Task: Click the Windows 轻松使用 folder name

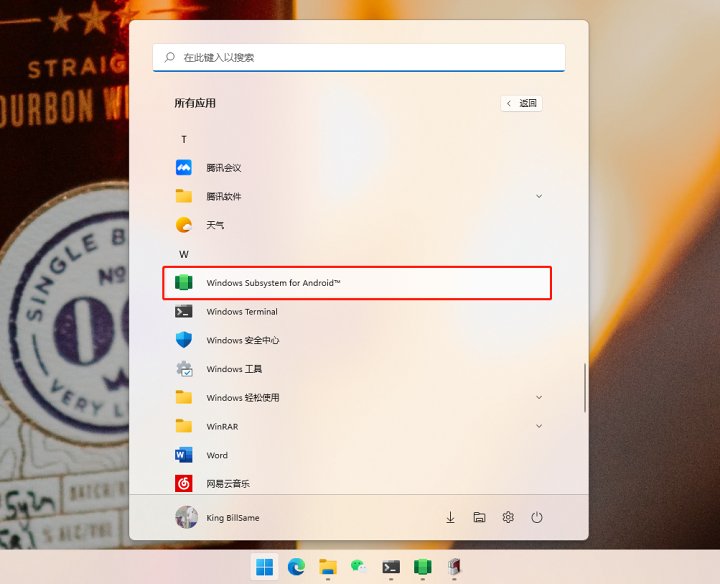Action: [x=242, y=398]
